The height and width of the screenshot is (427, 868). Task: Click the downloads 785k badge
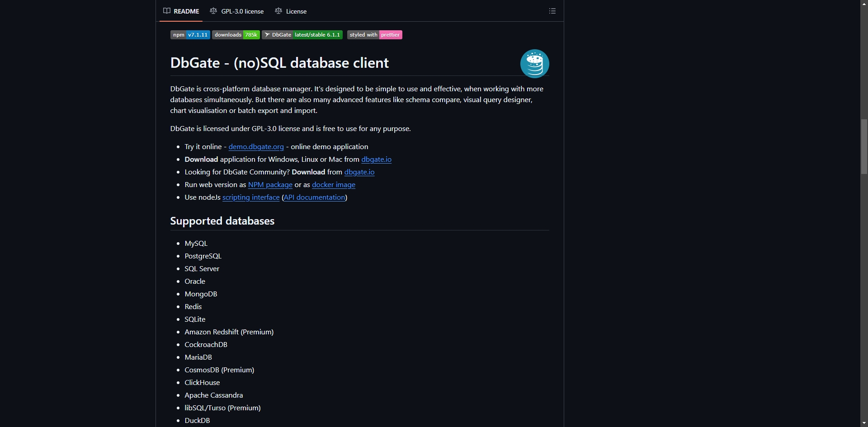[x=236, y=35]
